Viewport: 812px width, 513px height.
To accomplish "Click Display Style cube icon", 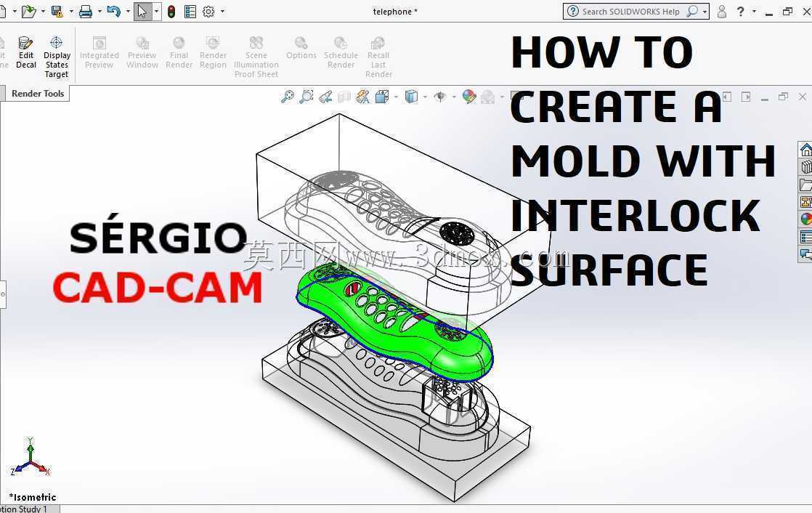I will pyautogui.click(x=411, y=97).
